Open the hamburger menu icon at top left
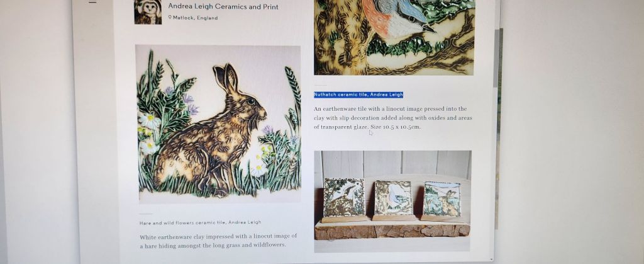The width and height of the screenshot is (644, 264). coord(93,2)
